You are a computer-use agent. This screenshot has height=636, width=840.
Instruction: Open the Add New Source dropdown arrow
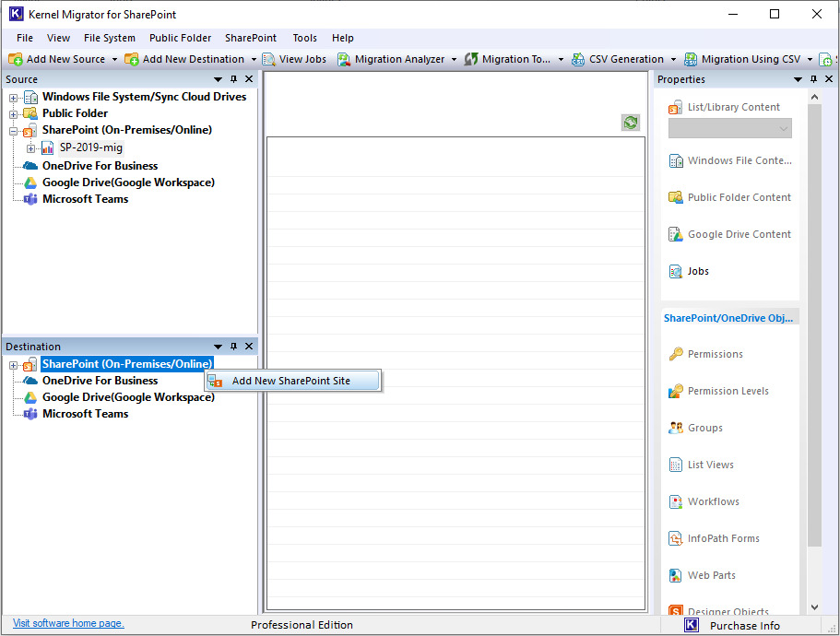[114, 59]
